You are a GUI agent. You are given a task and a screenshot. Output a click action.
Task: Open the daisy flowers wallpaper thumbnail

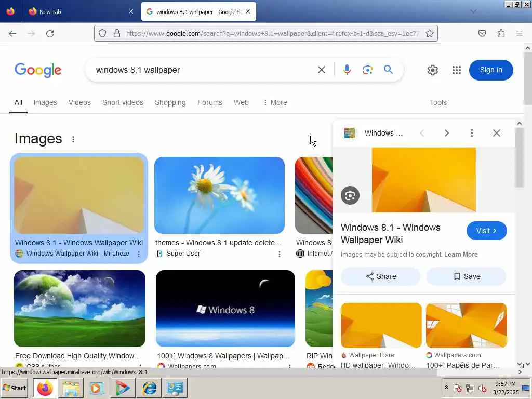pyautogui.click(x=220, y=195)
